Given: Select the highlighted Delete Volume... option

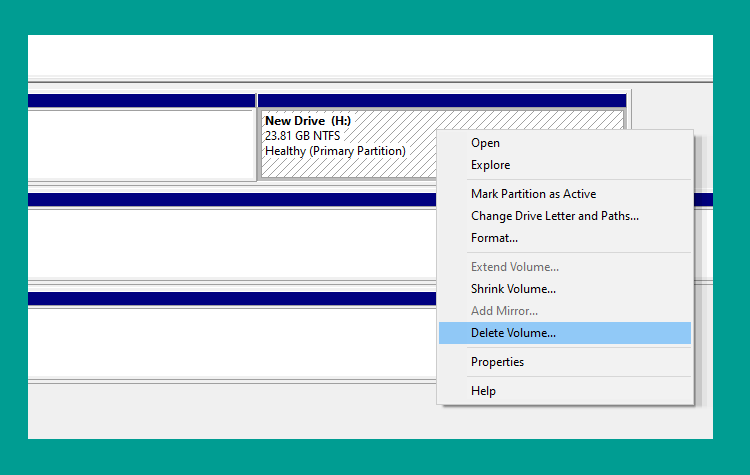Looking at the screenshot, I should (564, 333).
